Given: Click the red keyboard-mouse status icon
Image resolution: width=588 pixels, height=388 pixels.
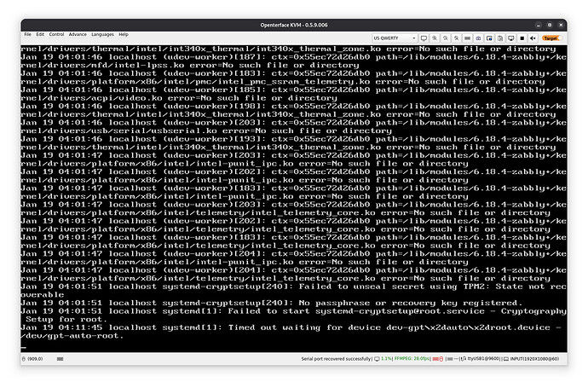Looking at the screenshot, I should tap(438, 359).
